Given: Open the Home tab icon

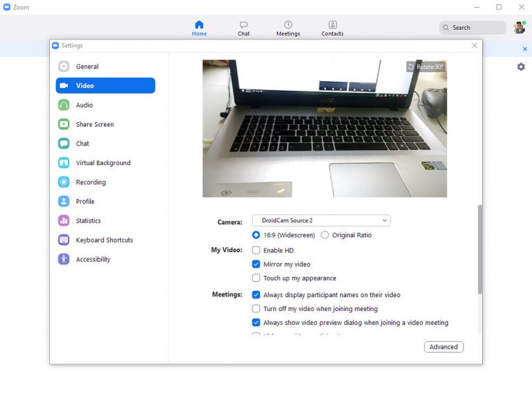Looking at the screenshot, I should pyautogui.click(x=199, y=25).
